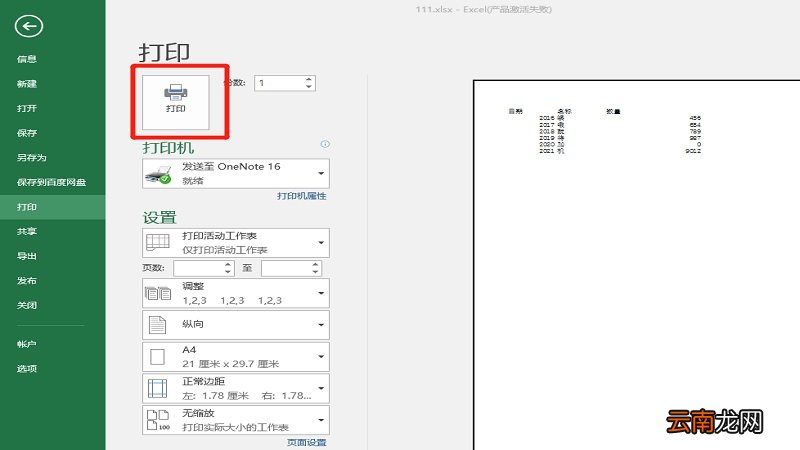
Task: Open the margins (正常边距) dropdown
Action: [x=236, y=388]
